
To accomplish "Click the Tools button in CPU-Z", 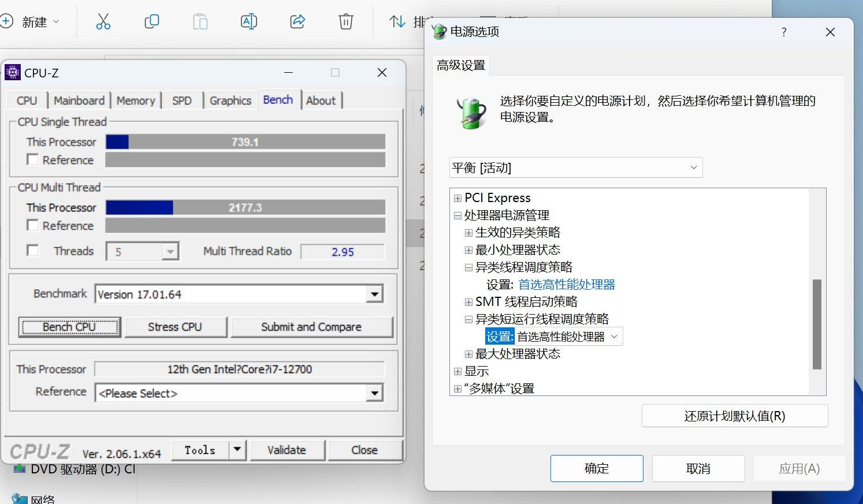I will tap(200, 450).
